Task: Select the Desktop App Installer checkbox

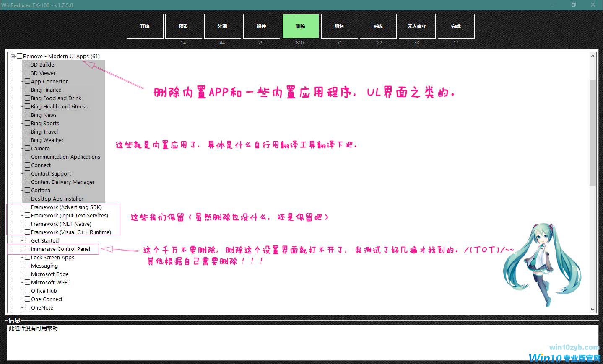Action: point(28,199)
